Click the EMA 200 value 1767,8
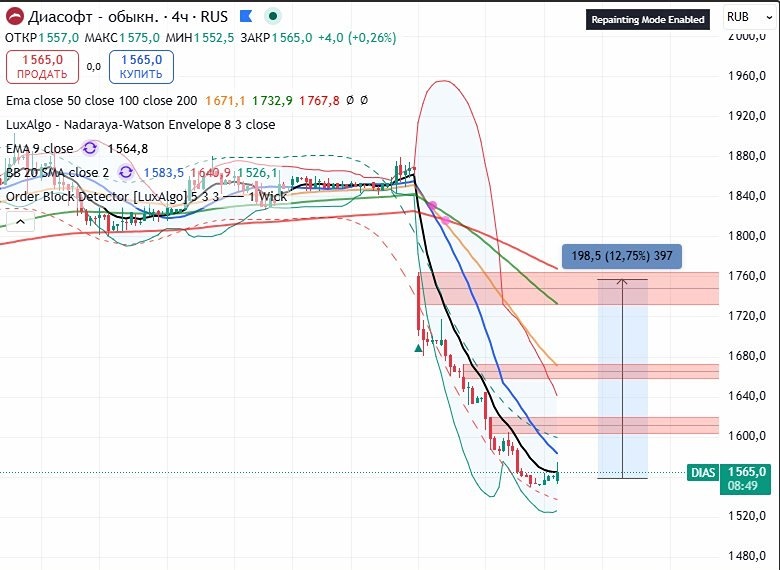780x570 pixels. tap(319, 100)
